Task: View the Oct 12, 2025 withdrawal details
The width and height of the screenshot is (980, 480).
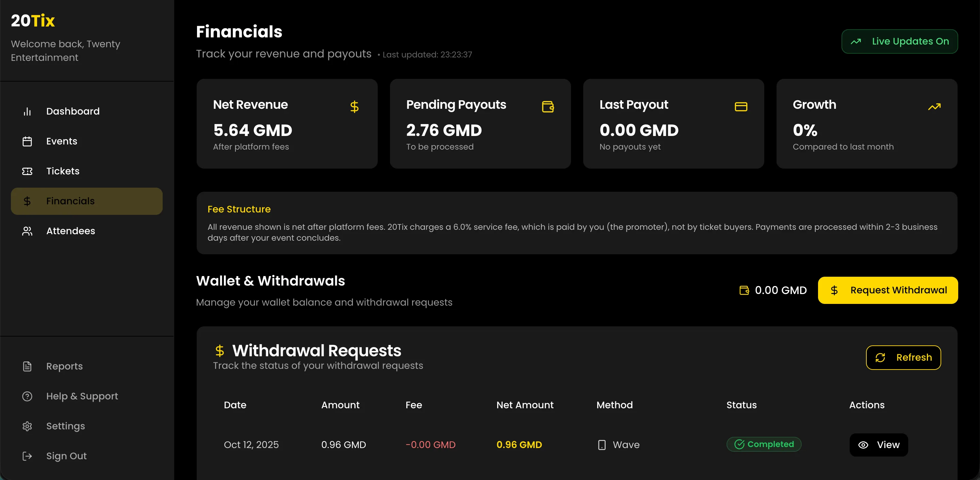Action: point(878,445)
